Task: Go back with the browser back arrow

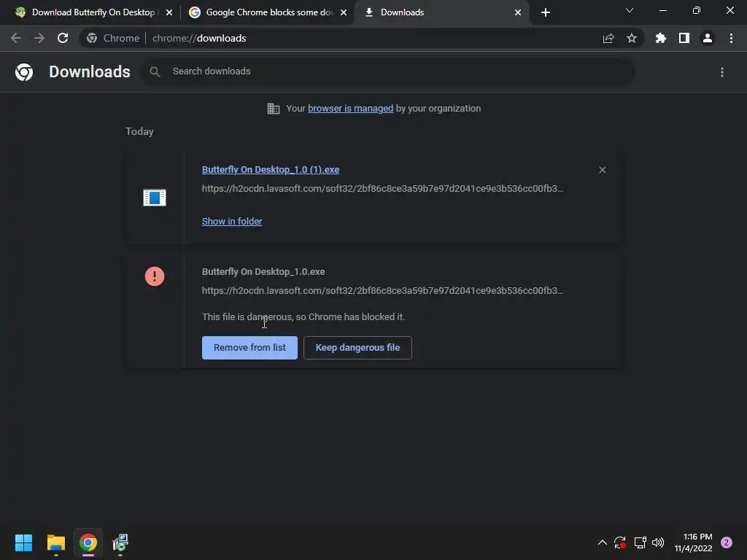Action: coord(16,38)
